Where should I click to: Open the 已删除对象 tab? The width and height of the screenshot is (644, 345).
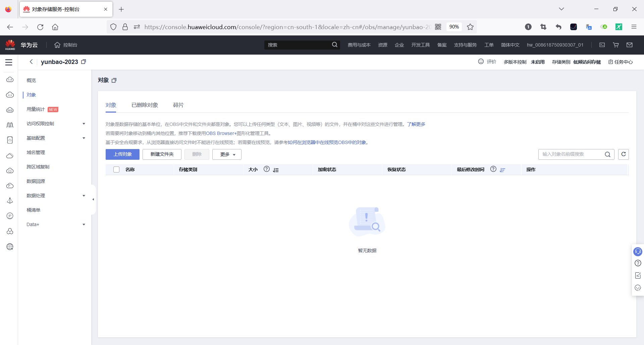click(145, 105)
